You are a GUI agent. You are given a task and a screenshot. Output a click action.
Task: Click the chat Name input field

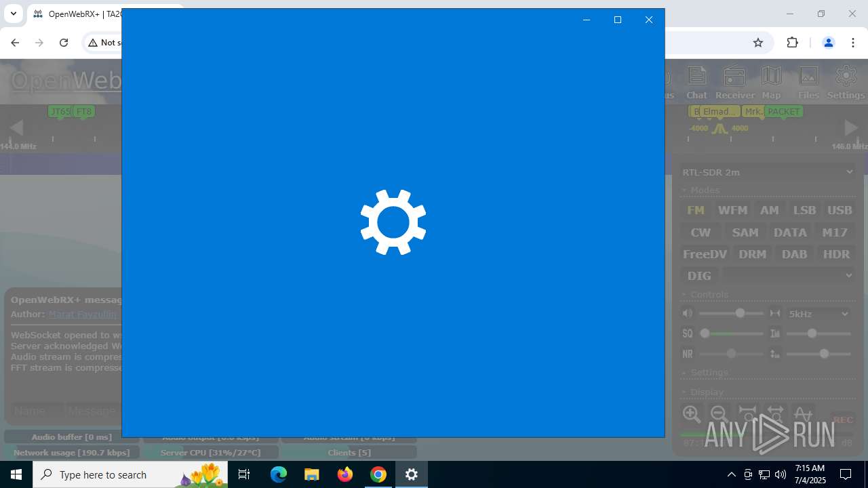point(37,411)
